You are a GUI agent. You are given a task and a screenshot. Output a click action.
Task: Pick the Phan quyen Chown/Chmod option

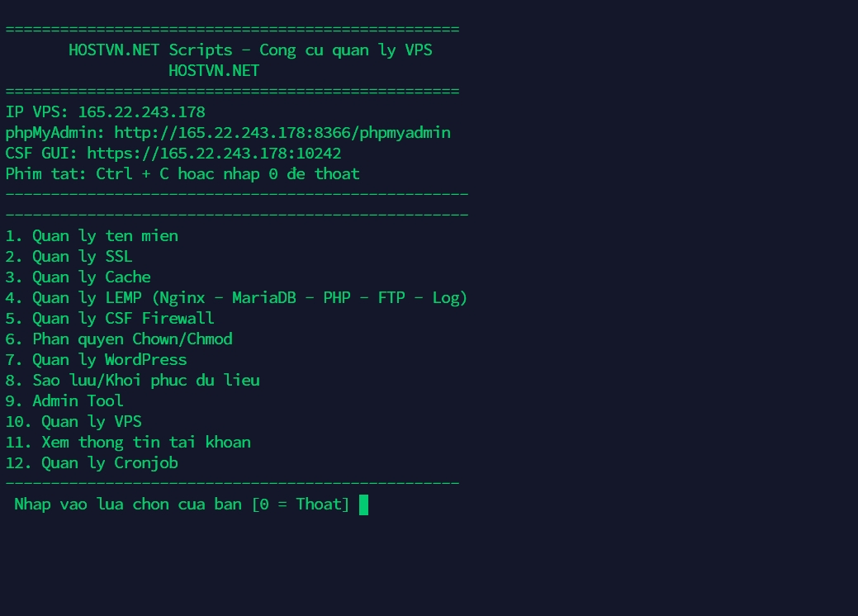pos(119,339)
